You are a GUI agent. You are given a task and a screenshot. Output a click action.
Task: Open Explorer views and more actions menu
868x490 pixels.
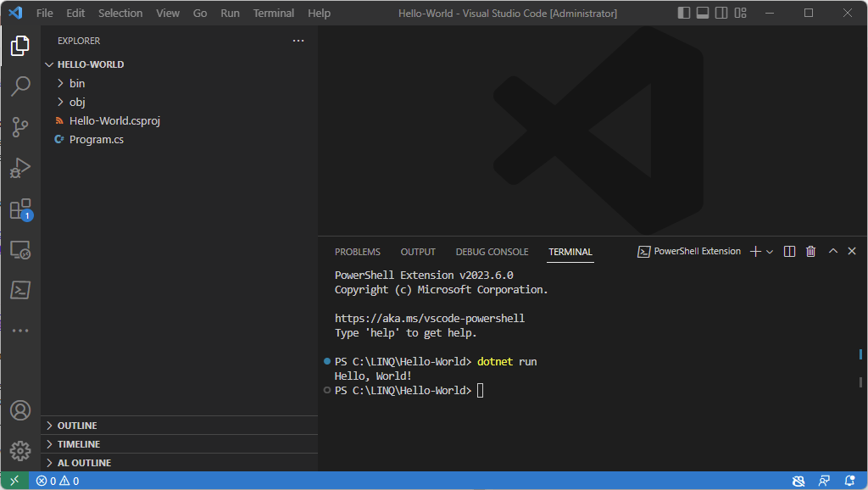click(x=298, y=41)
